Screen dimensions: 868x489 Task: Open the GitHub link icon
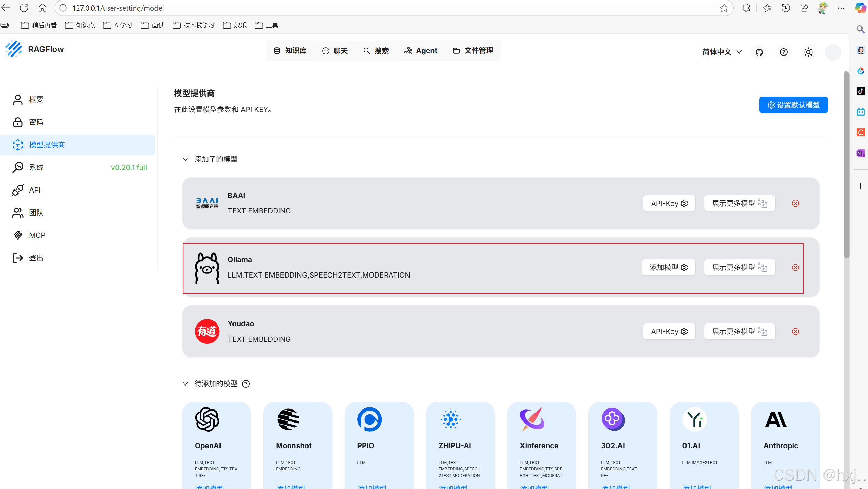pyautogui.click(x=759, y=52)
